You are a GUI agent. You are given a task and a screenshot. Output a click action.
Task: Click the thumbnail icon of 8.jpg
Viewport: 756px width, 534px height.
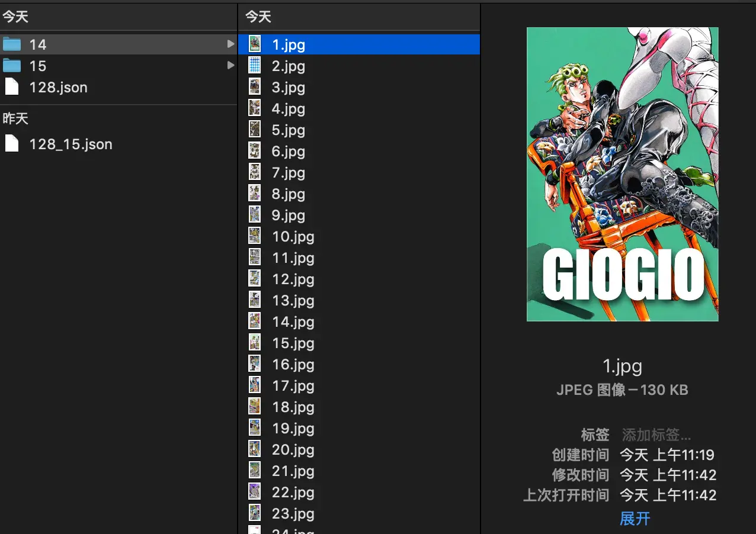tap(254, 193)
